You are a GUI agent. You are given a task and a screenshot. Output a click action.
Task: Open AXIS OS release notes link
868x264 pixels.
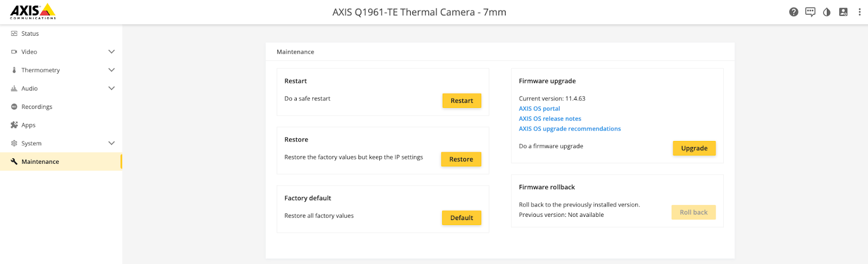550,119
